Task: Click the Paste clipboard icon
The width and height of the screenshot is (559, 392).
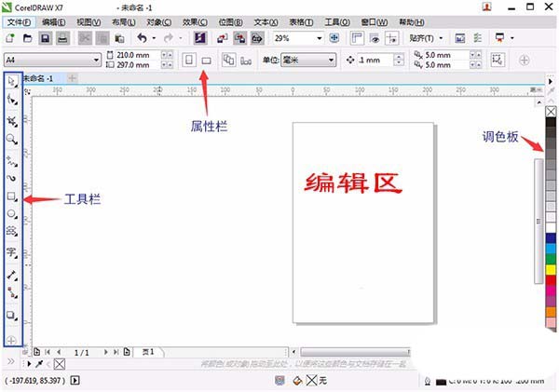Action: click(x=119, y=38)
